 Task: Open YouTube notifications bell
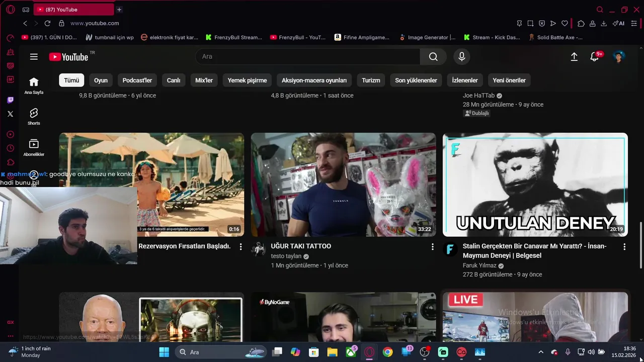point(595,57)
